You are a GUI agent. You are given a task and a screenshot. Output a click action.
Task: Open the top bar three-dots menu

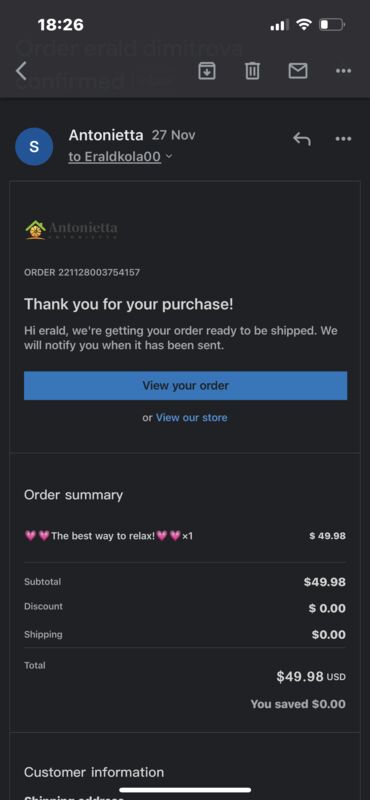[343, 71]
